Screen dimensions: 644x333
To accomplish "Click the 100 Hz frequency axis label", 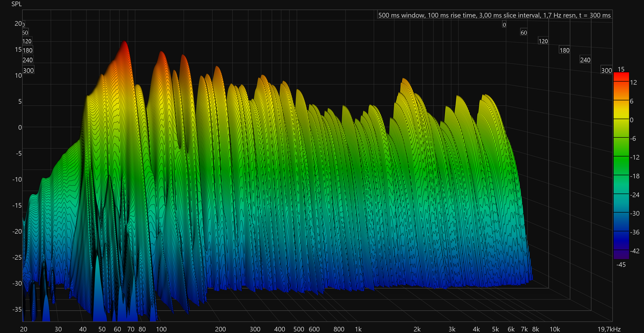I will [161, 329].
